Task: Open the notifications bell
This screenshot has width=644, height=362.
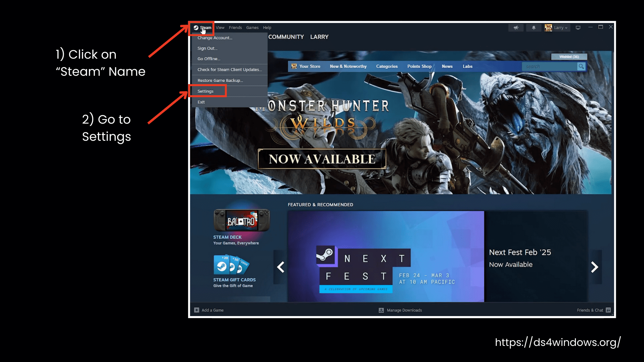Action: [x=534, y=28]
